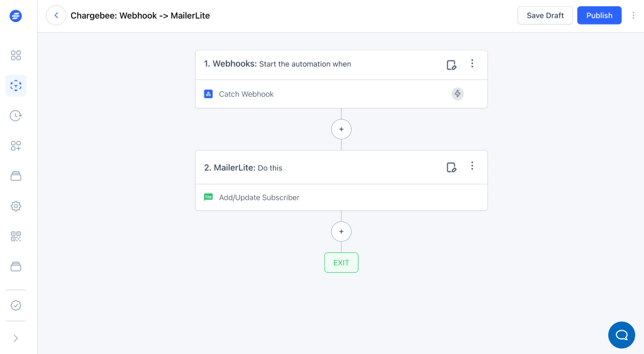The height and width of the screenshot is (354, 644).
Task: Click the lightning bolt on Catch Webhook
Action: (457, 94)
